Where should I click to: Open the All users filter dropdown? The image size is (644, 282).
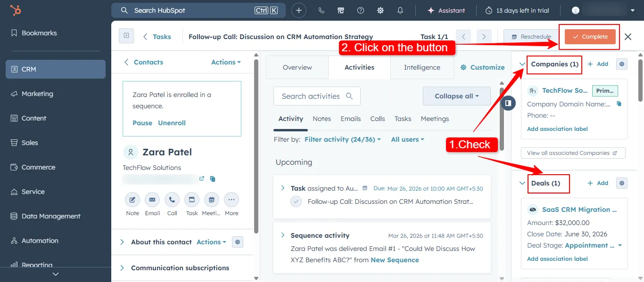point(407,139)
